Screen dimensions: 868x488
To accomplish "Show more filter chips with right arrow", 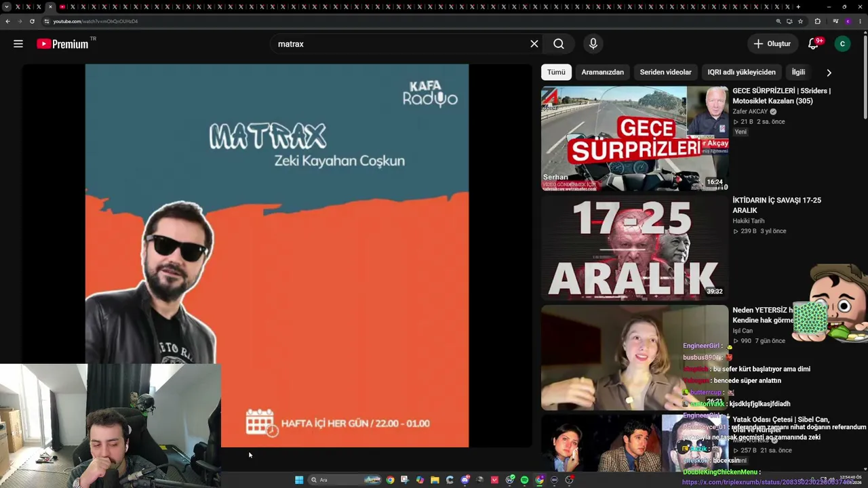I will pos(829,73).
